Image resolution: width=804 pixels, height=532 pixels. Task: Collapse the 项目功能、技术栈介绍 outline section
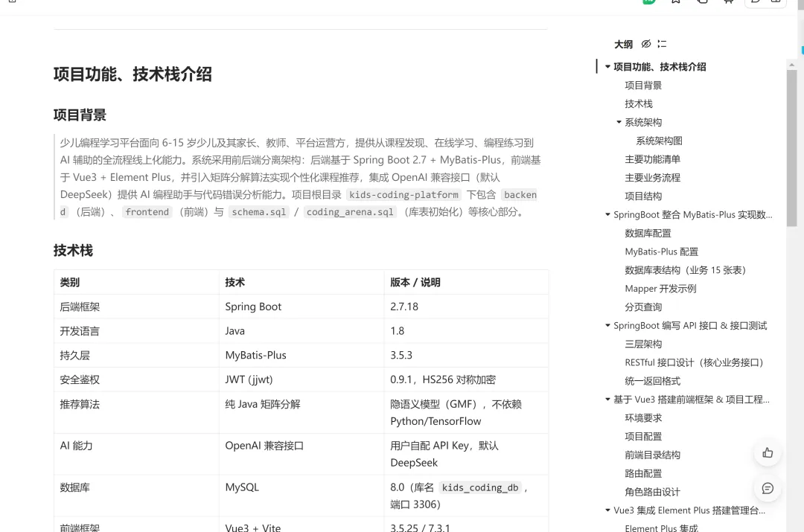click(x=607, y=67)
